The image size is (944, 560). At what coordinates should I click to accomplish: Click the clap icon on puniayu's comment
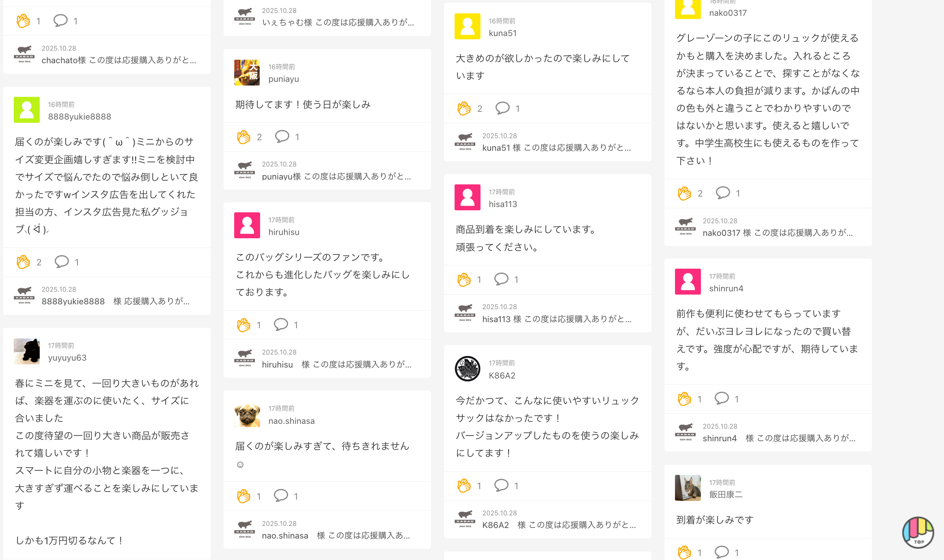point(243,137)
